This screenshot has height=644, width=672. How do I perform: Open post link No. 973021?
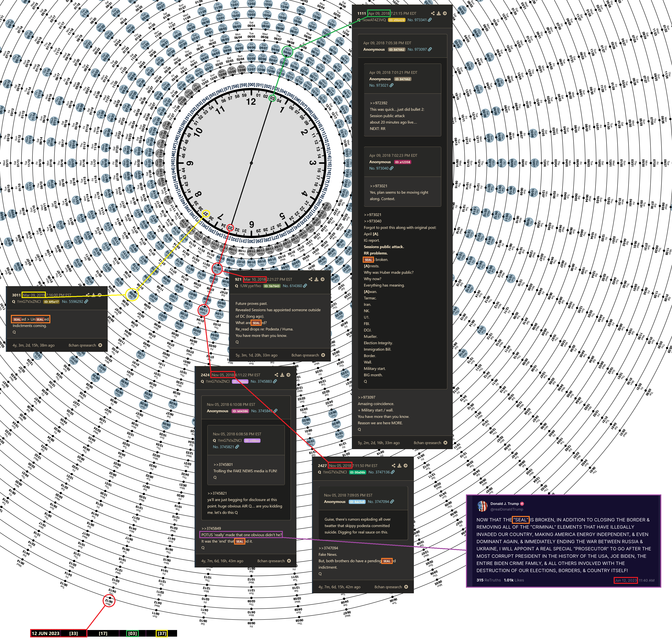click(379, 85)
